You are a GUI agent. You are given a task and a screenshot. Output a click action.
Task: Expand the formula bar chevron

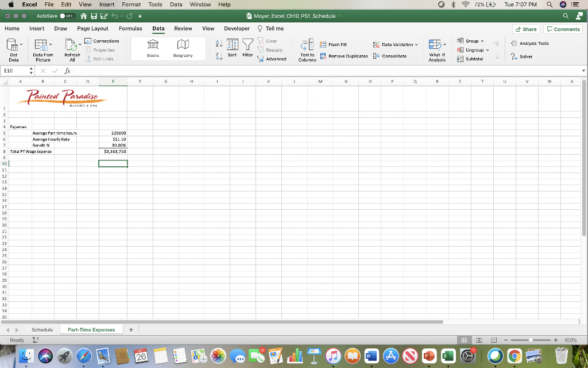583,71
